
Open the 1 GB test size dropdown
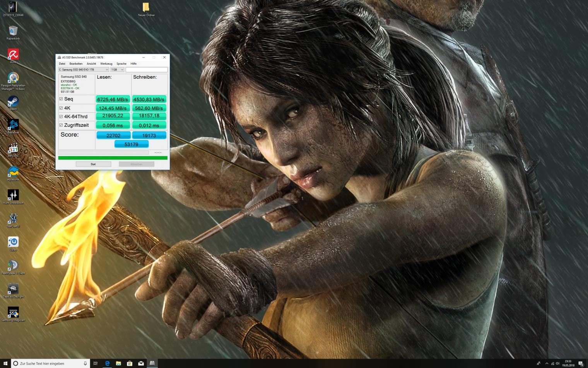117,70
